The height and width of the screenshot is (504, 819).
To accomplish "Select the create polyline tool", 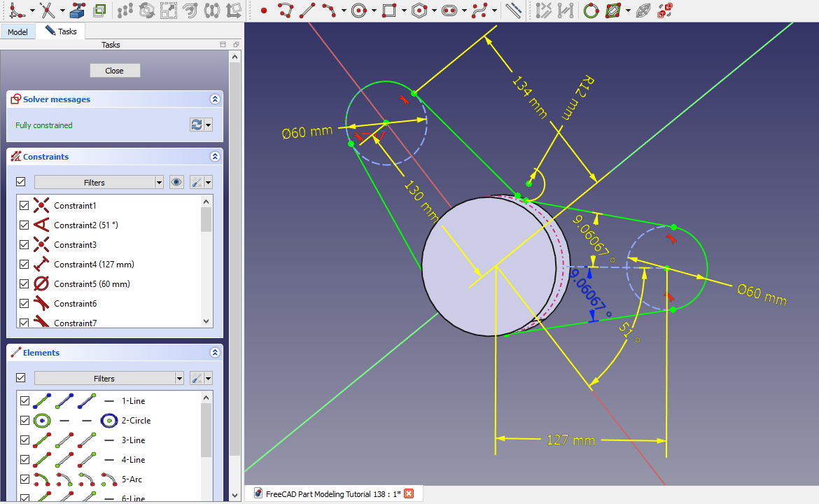I will [285, 10].
